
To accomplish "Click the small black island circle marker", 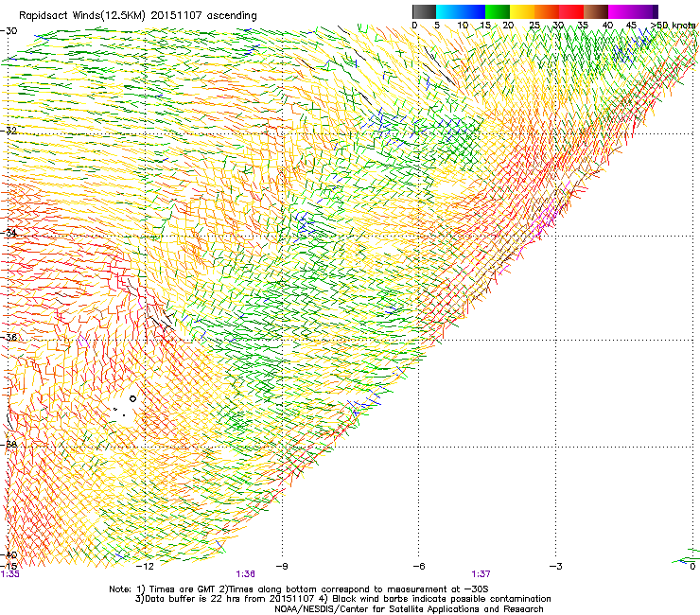I will coord(132,398).
